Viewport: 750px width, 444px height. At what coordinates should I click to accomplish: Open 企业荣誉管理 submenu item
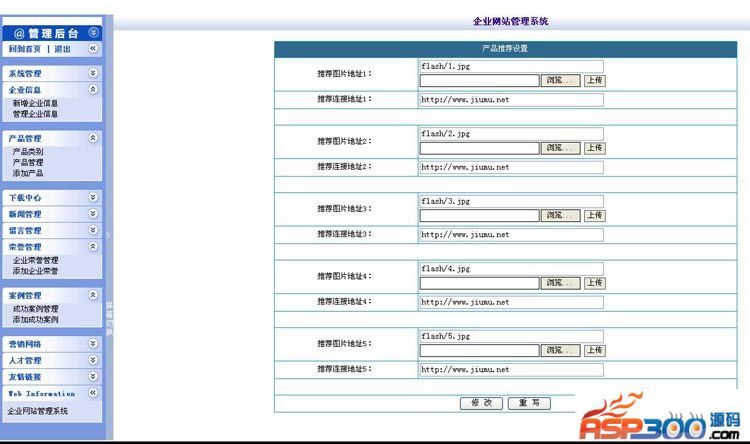35,260
